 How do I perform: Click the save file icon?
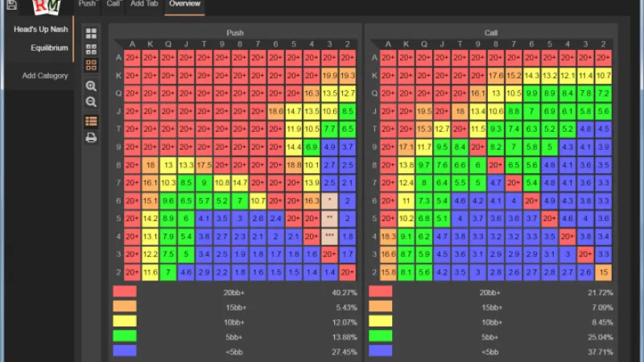10,5
